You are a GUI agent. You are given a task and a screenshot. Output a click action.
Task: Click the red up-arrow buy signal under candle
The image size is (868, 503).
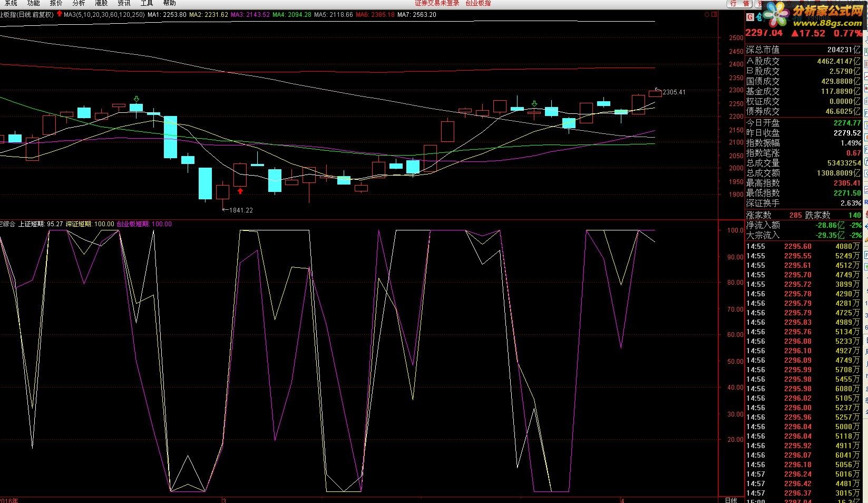tap(240, 191)
